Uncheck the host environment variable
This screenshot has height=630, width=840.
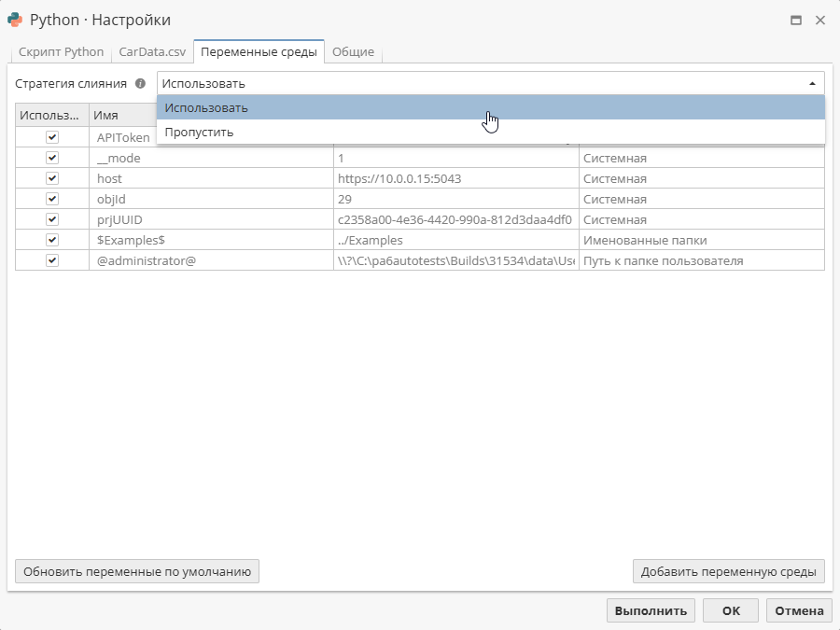pos(51,177)
